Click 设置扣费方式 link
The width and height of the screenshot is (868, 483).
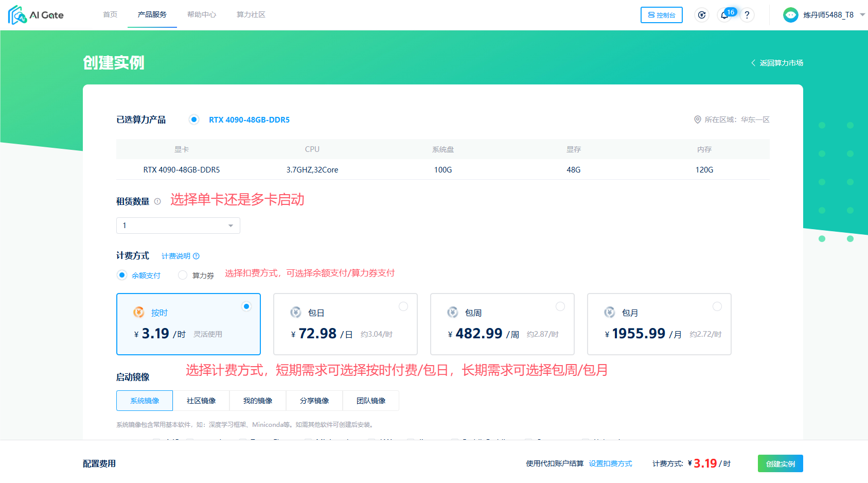(x=611, y=463)
